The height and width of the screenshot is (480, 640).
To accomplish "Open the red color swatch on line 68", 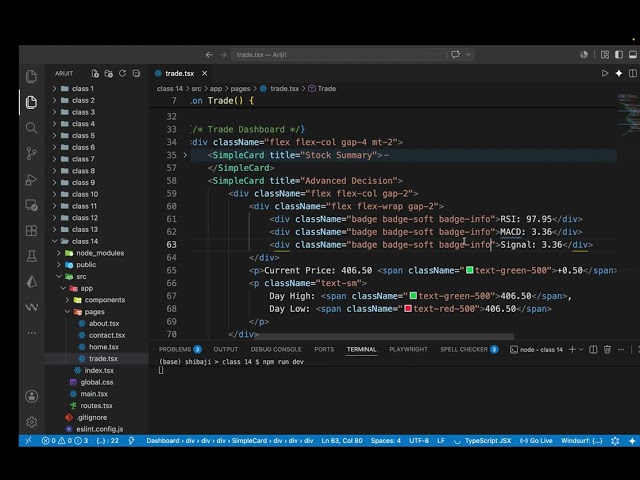I will [x=408, y=308].
